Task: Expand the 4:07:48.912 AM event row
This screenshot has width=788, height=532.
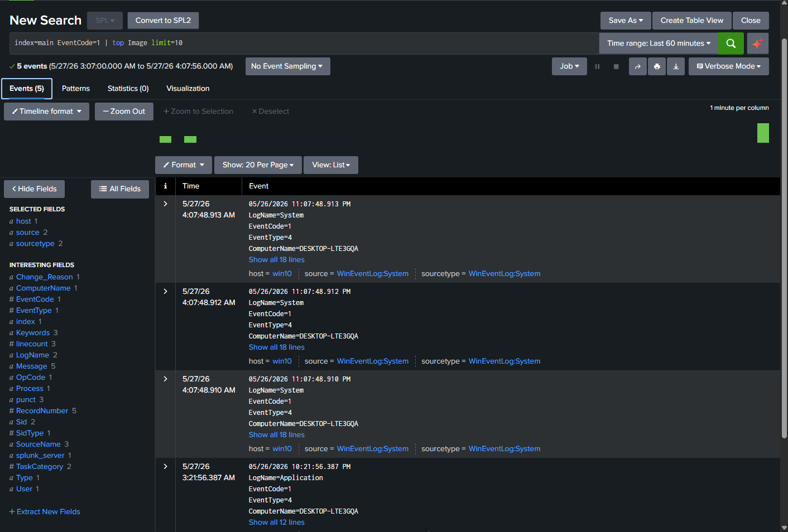Action: click(x=165, y=292)
